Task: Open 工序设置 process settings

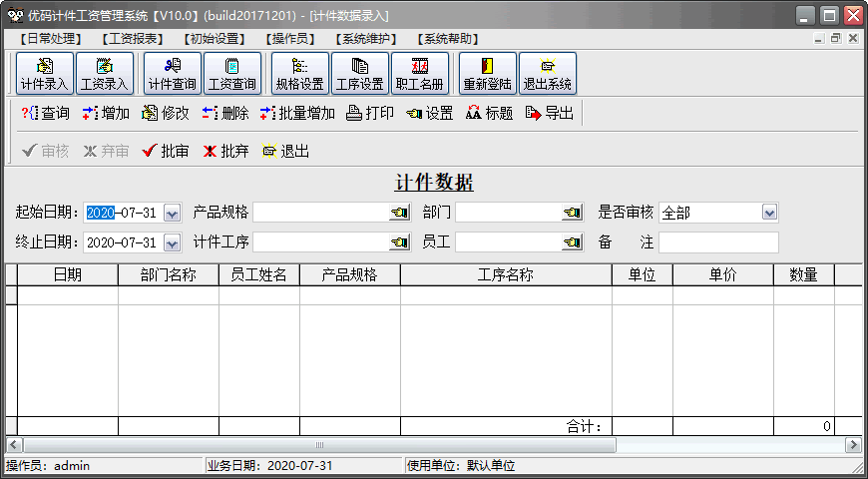Action: [x=360, y=74]
